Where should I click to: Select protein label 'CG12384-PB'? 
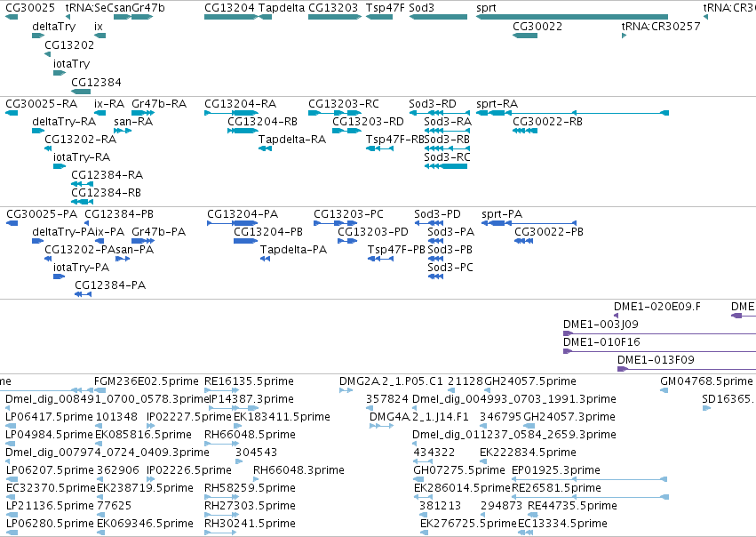click(x=119, y=214)
